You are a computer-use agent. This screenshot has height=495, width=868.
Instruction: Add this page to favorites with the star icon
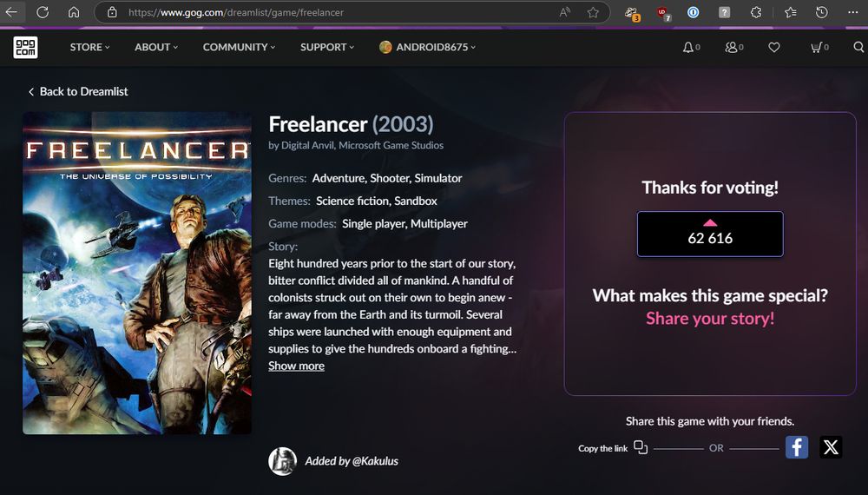click(x=593, y=12)
